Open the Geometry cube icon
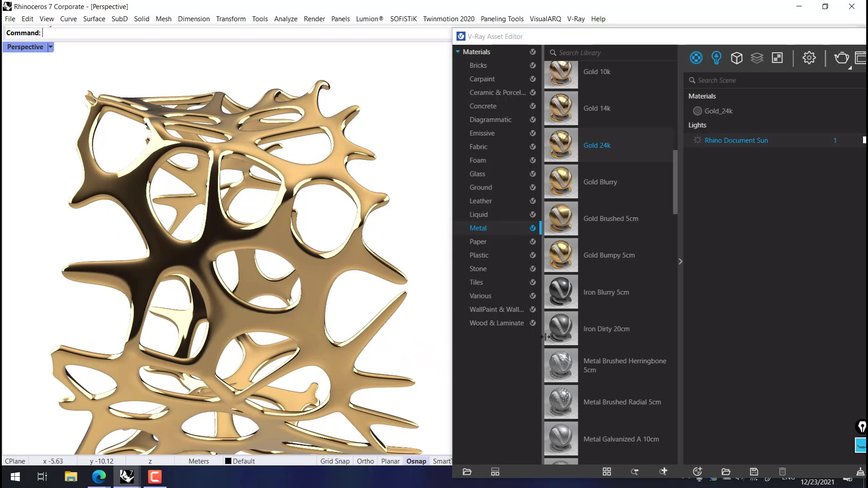Screen dimensions: 868x488 point(736,58)
